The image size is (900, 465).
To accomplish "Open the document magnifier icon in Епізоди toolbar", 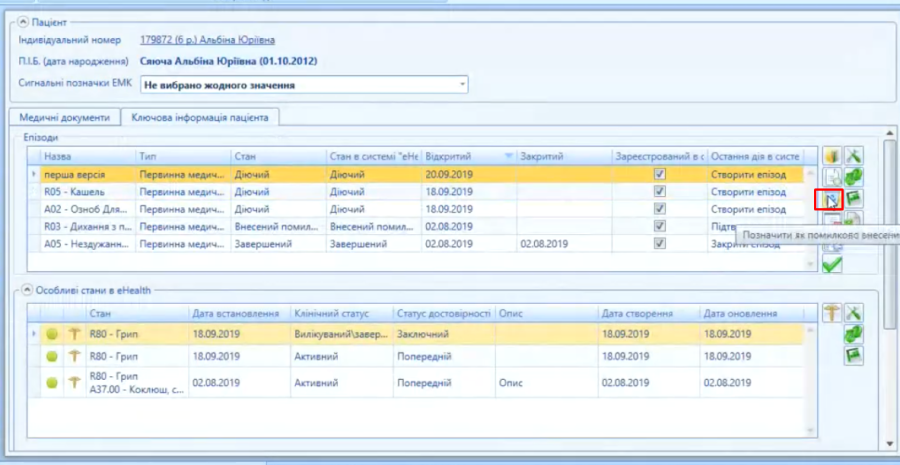I will point(832,177).
